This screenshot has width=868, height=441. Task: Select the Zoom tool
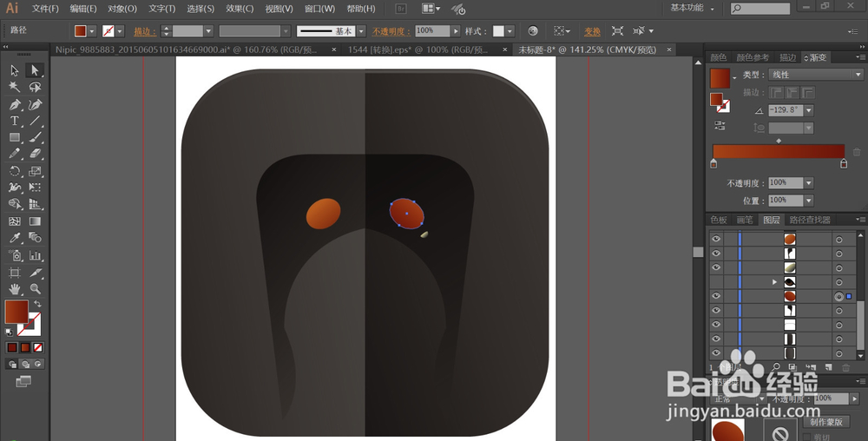coord(35,288)
